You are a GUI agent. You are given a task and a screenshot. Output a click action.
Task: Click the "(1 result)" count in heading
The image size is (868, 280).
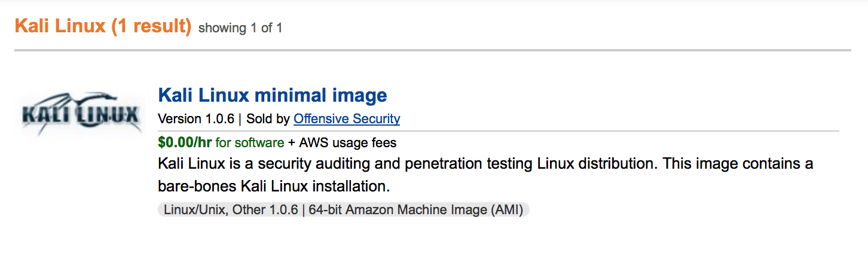[x=151, y=26]
